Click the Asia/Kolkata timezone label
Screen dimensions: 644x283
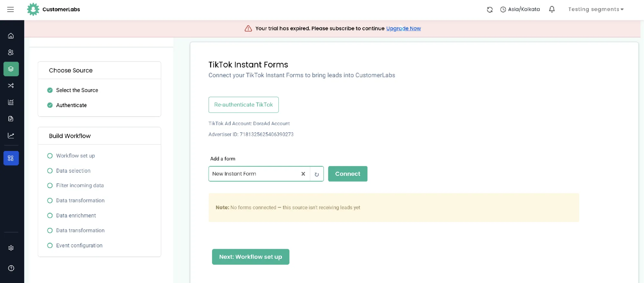[x=524, y=9]
